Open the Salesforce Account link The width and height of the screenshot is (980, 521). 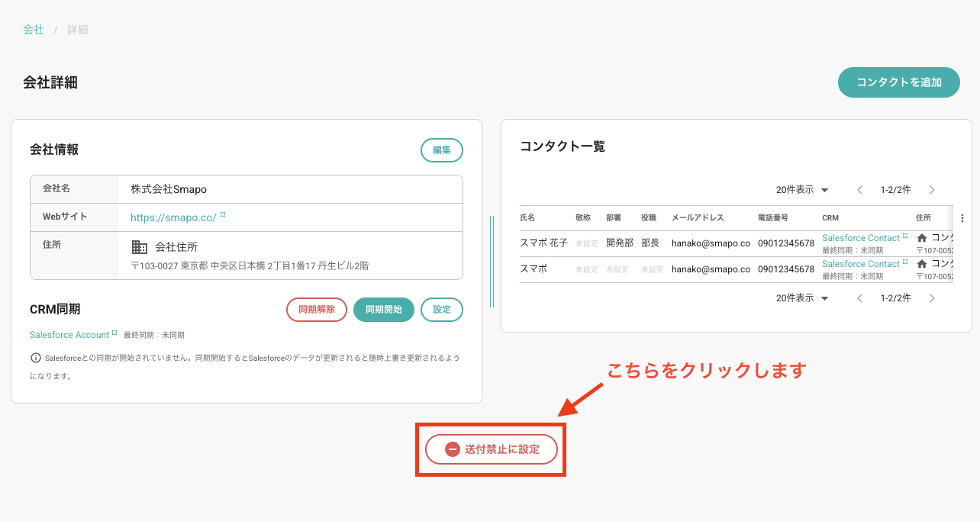click(x=69, y=335)
